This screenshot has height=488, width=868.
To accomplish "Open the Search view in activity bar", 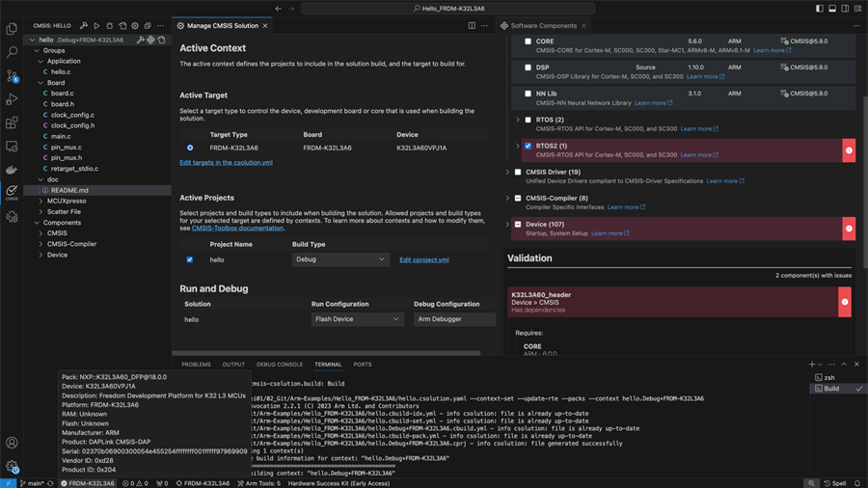I will tap(12, 52).
